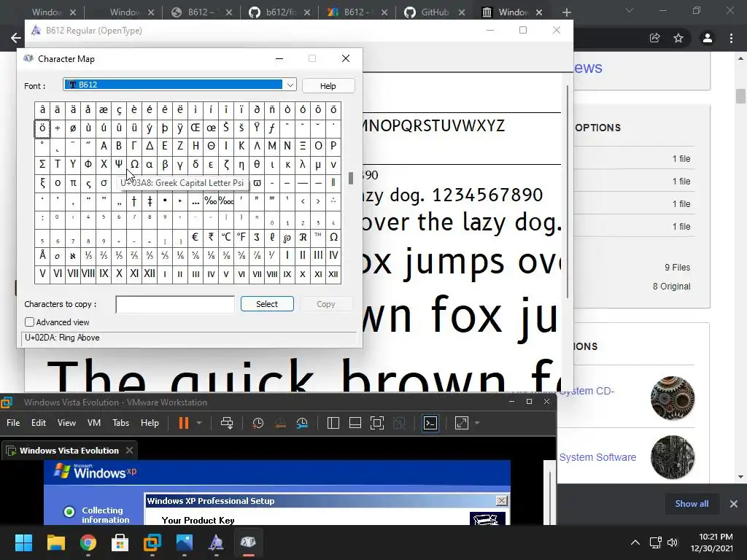This screenshot has height=560, width=747.
Task: Open VMware View menu
Action: point(66,423)
